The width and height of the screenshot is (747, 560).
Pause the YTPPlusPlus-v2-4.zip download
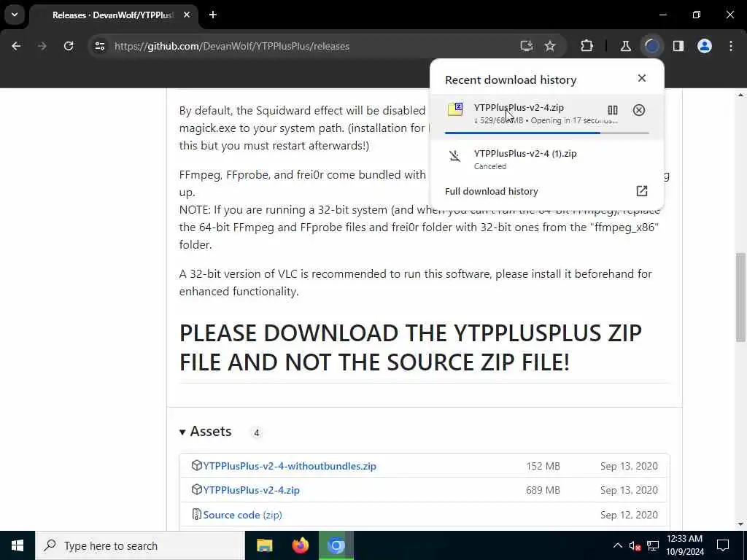point(613,111)
